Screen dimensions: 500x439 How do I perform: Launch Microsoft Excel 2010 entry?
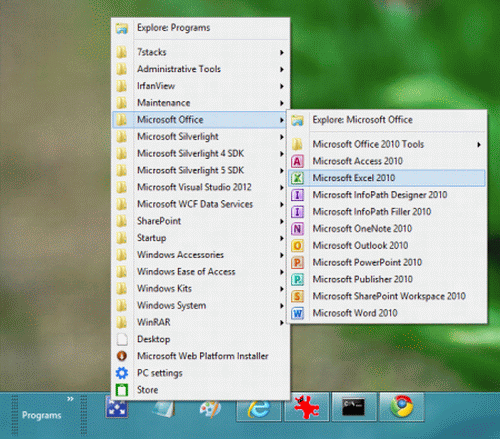[387, 178]
